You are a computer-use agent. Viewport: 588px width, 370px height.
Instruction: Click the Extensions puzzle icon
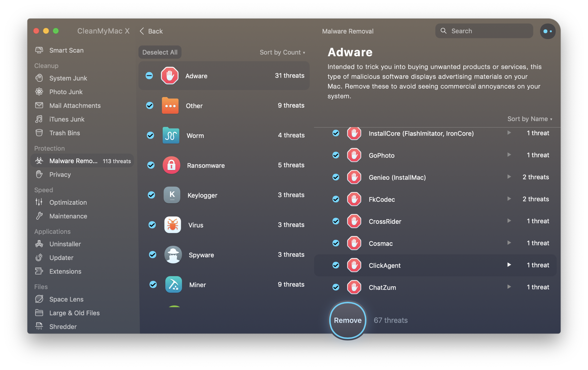tap(39, 271)
